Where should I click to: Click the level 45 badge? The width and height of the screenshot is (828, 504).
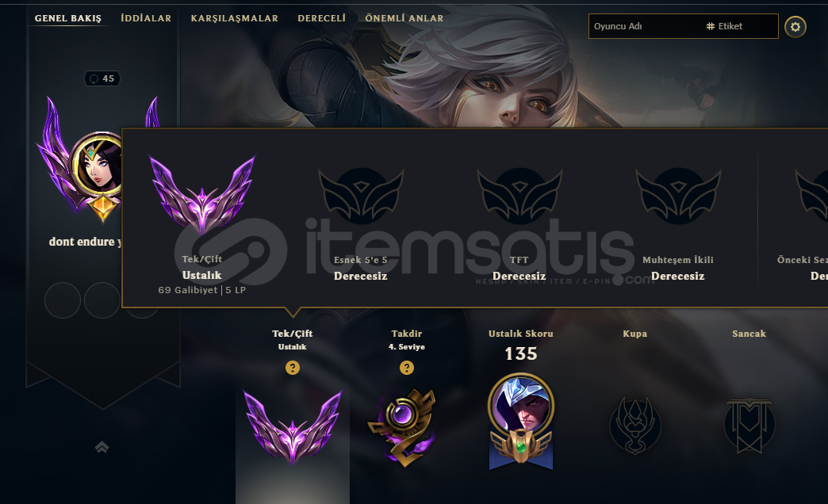point(102,78)
